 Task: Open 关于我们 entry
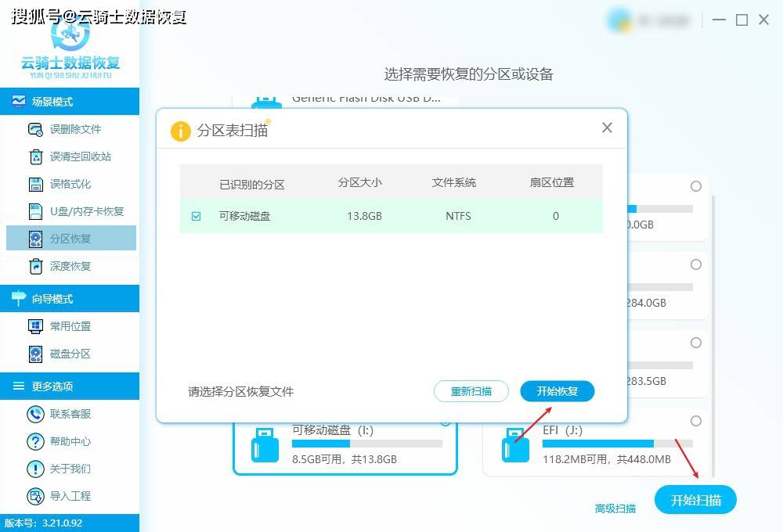71,469
